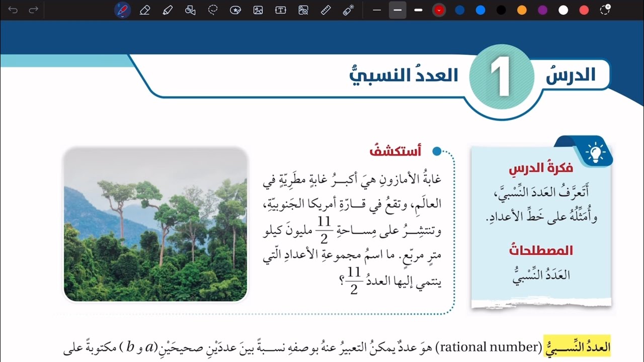
Task: Pick the coral red color swatch
Action: (584, 10)
